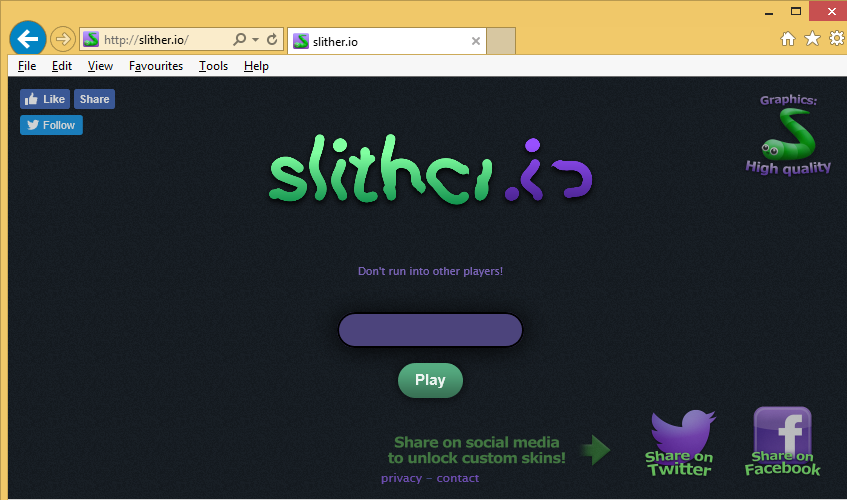Click the slither.io logo
Viewport: 847px width, 500px height.
431,170
